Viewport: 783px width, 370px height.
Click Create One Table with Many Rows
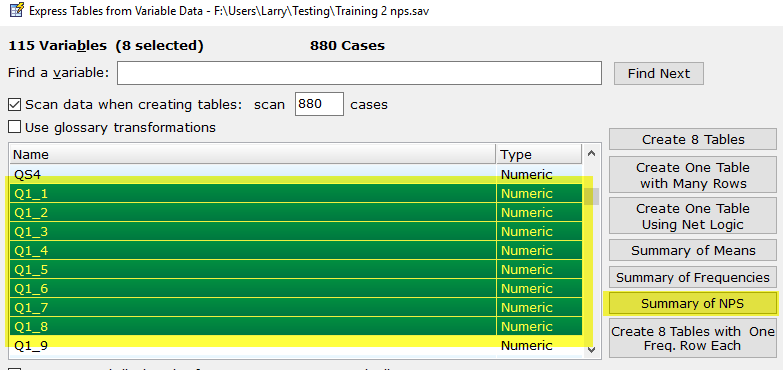[693, 175]
